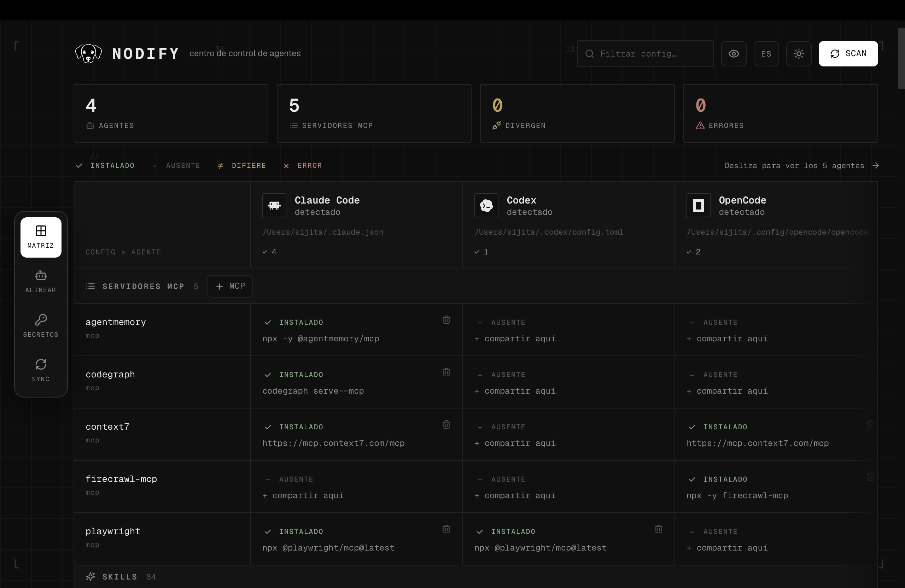The width and height of the screenshot is (905, 588).
Task: Click npx -y firecrawl-mcp command
Action: (x=737, y=496)
